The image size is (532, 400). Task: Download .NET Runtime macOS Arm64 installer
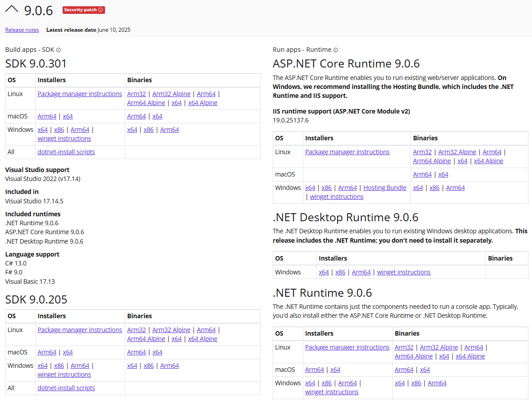click(314, 370)
